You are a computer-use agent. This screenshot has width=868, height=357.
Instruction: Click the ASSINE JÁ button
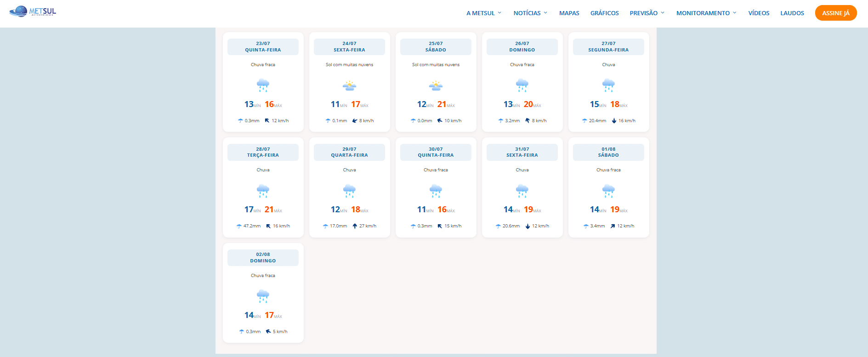(836, 13)
